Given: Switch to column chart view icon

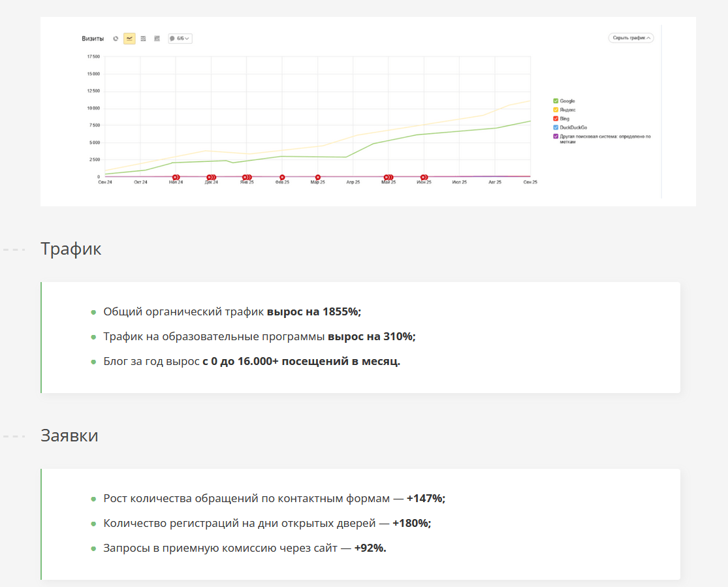Looking at the screenshot, I should (x=157, y=39).
